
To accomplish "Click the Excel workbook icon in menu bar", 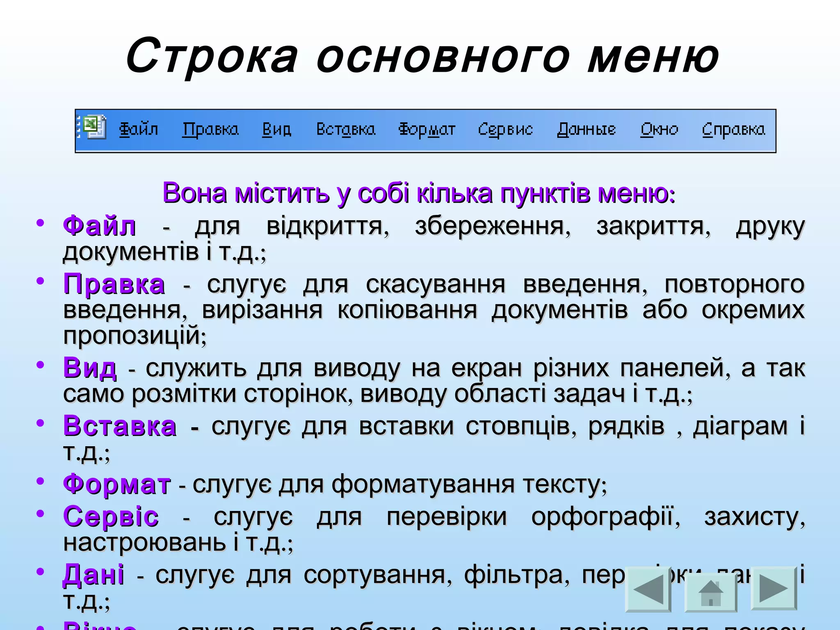I will [x=95, y=127].
